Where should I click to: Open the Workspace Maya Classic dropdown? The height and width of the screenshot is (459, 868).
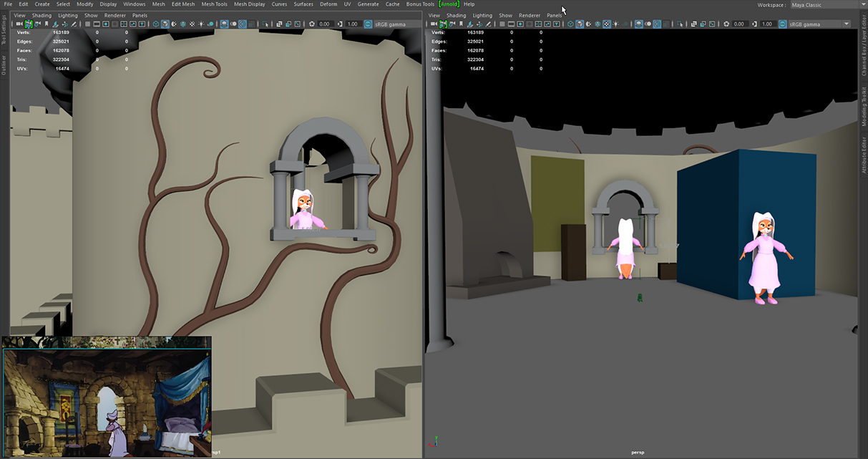(x=823, y=5)
